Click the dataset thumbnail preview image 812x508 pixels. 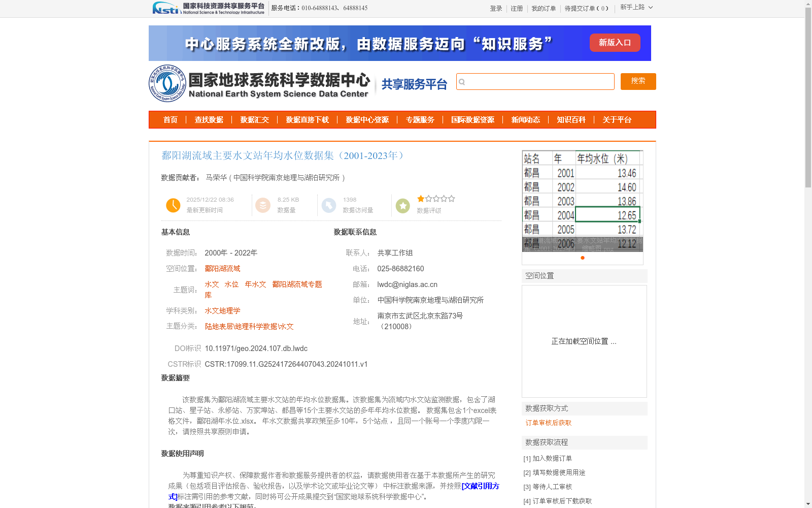[582, 201]
